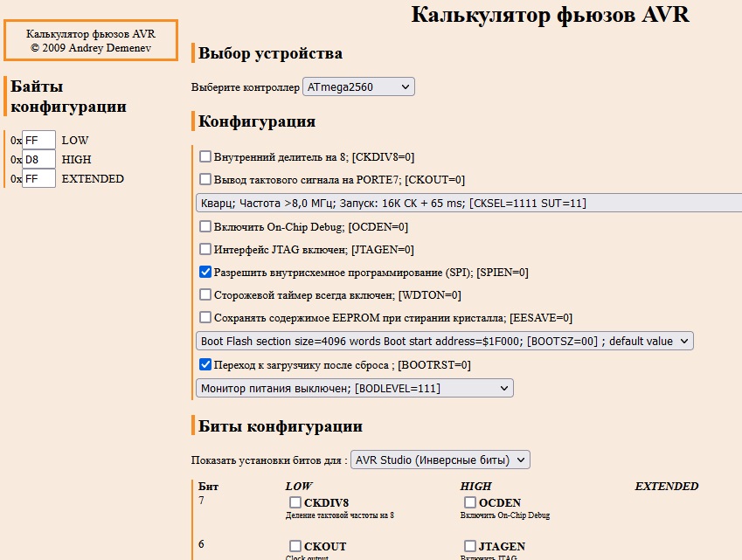Check the CKOUT bit 6 LOW checkbox
The height and width of the screenshot is (560, 742).
point(295,546)
